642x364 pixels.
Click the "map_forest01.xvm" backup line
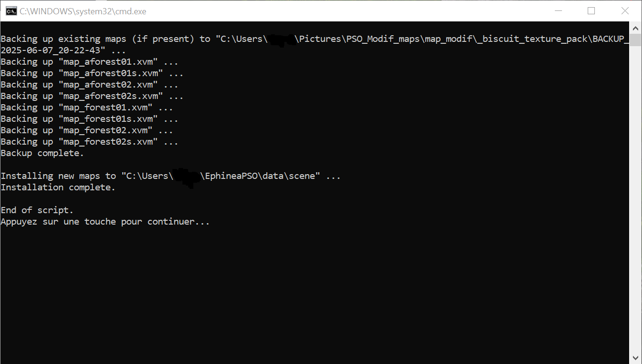(87, 108)
